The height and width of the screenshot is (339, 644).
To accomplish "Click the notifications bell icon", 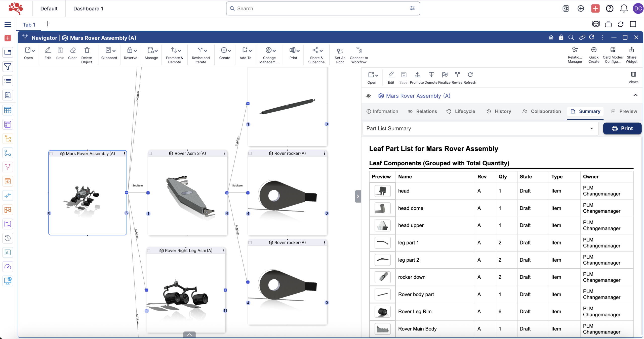I will [624, 9].
